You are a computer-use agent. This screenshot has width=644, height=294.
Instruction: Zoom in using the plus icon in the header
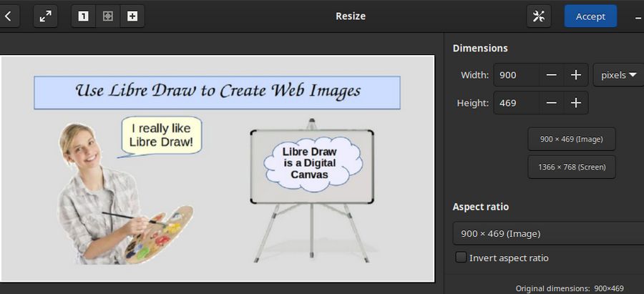point(132,16)
